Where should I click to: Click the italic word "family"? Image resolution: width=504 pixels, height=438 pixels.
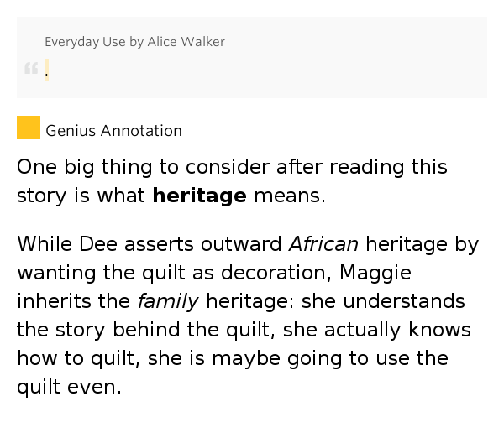click(x=168, y=301)
